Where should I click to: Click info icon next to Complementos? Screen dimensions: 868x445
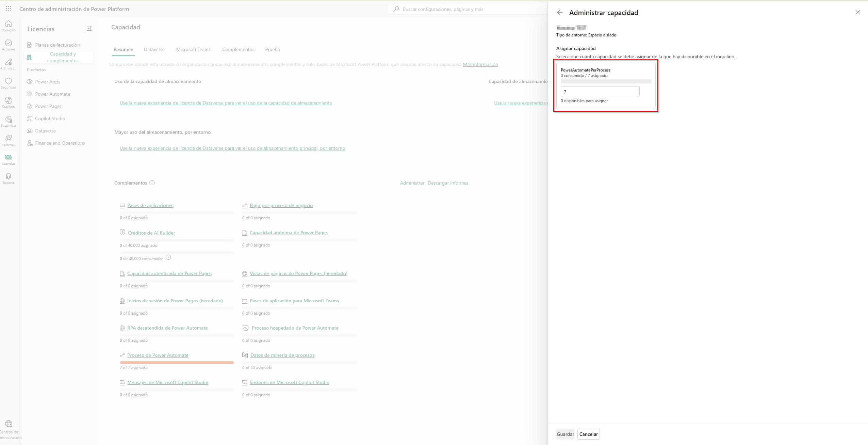click(152, 183)
